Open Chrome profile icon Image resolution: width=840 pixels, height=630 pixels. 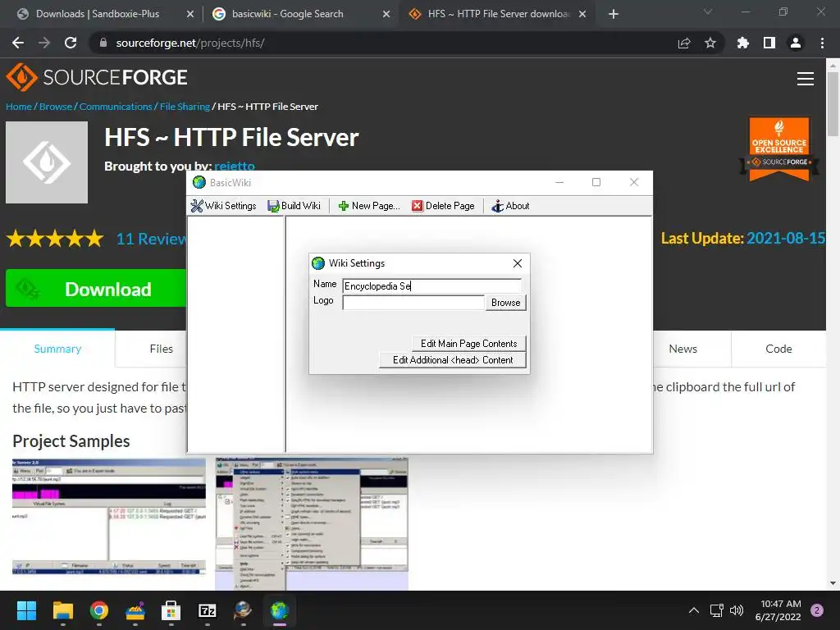pos(796,43)
